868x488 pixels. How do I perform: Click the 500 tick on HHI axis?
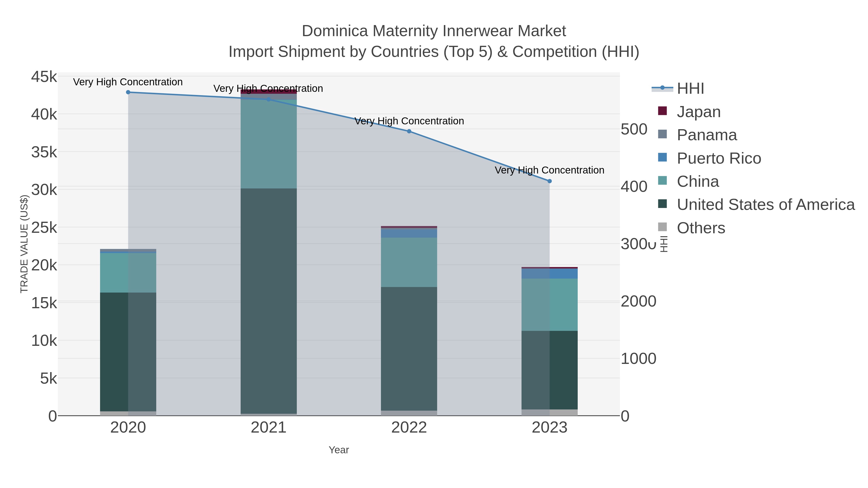pos(634,129)
